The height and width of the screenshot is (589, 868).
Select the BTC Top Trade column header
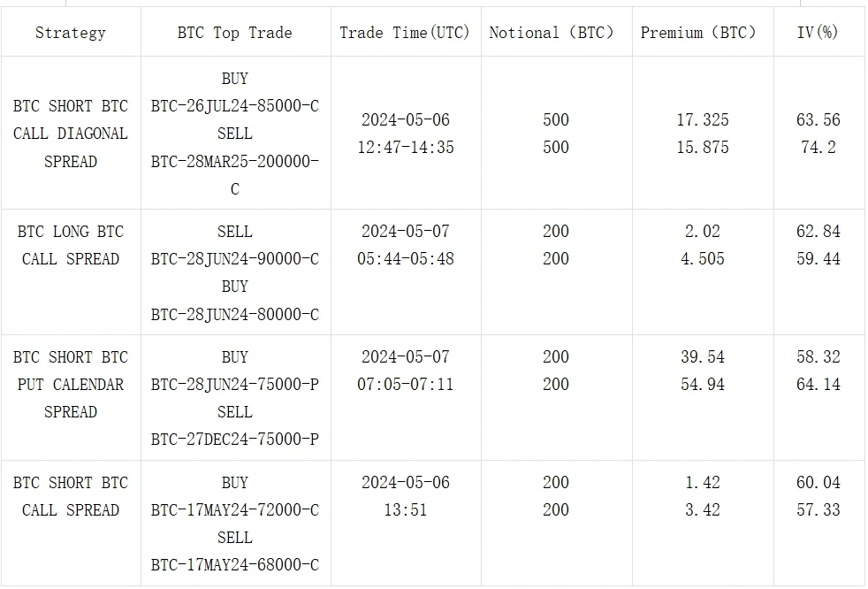click(x=234, y=33)
